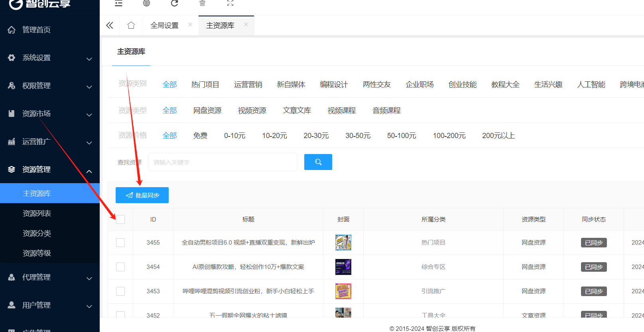Filter resource type by 网盘资源
Screen dimensions: 644x332
[207, 111]
